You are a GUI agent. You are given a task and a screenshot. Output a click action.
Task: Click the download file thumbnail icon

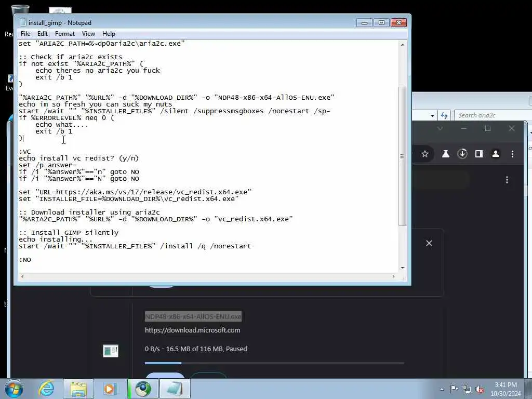pyautogui.click(x=111, y=351)
